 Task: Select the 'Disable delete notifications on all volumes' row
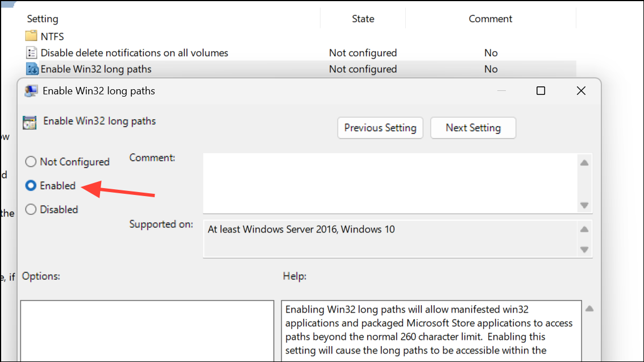tap(134, 52)
